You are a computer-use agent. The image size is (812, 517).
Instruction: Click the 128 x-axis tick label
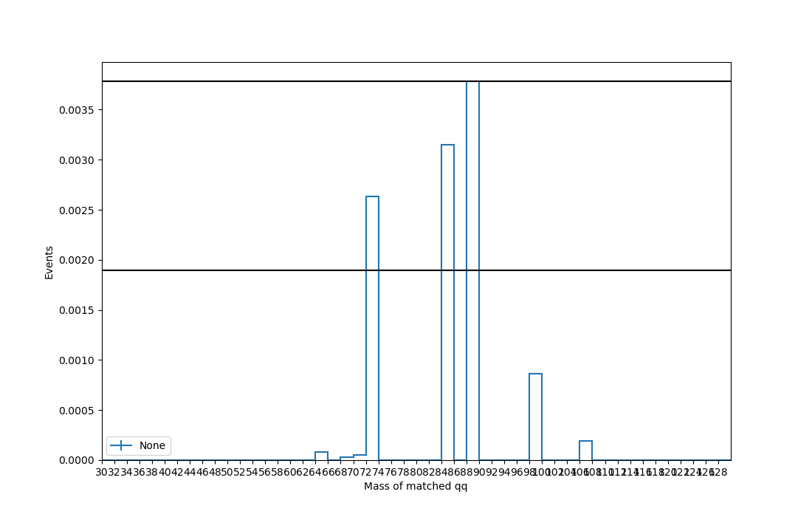pos(718,472)
